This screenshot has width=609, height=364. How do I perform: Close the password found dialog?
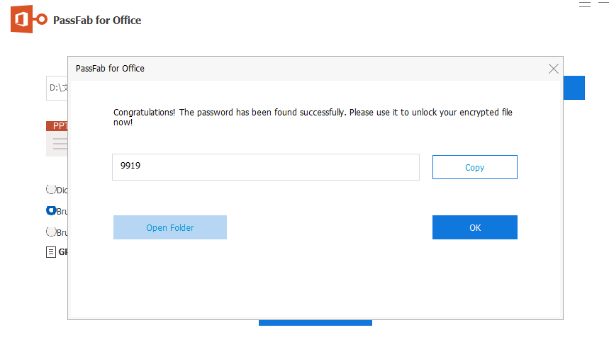pyautogui.click(x=554, y=69)
